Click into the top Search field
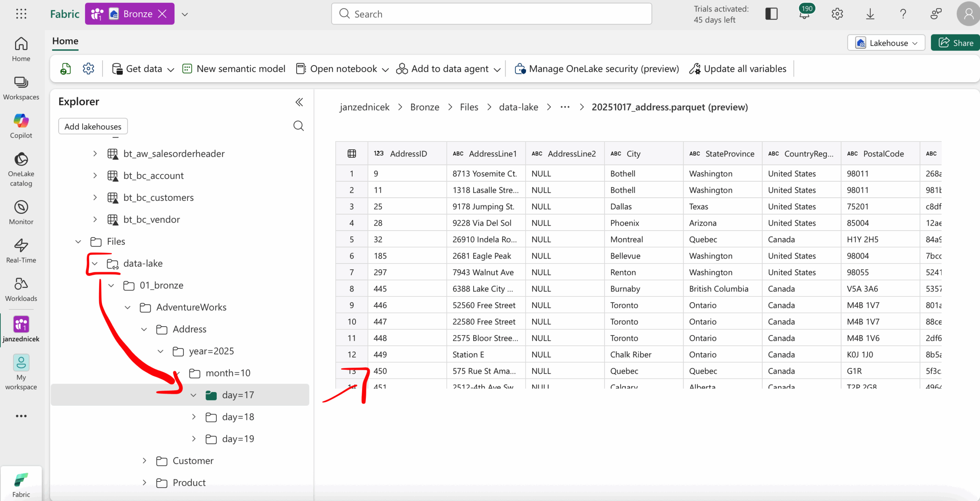The height and width of the screenshot is (501, 980). 492,14
